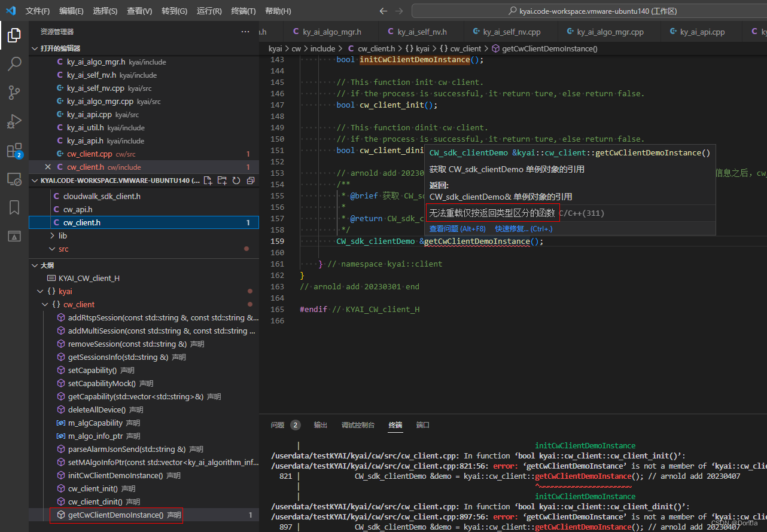Viewport: 767px width, 532px height.
Task: Open the Remote Explorer icon
Action: pyautogui.click(x=14, y=179)
